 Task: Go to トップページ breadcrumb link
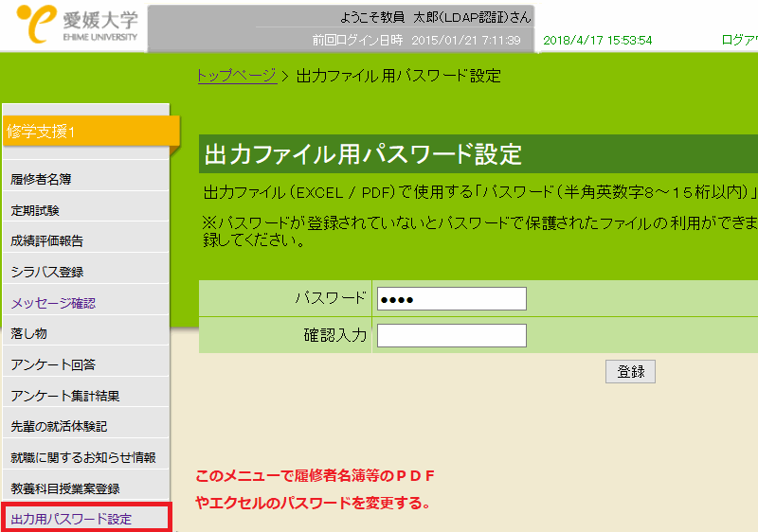236,76
